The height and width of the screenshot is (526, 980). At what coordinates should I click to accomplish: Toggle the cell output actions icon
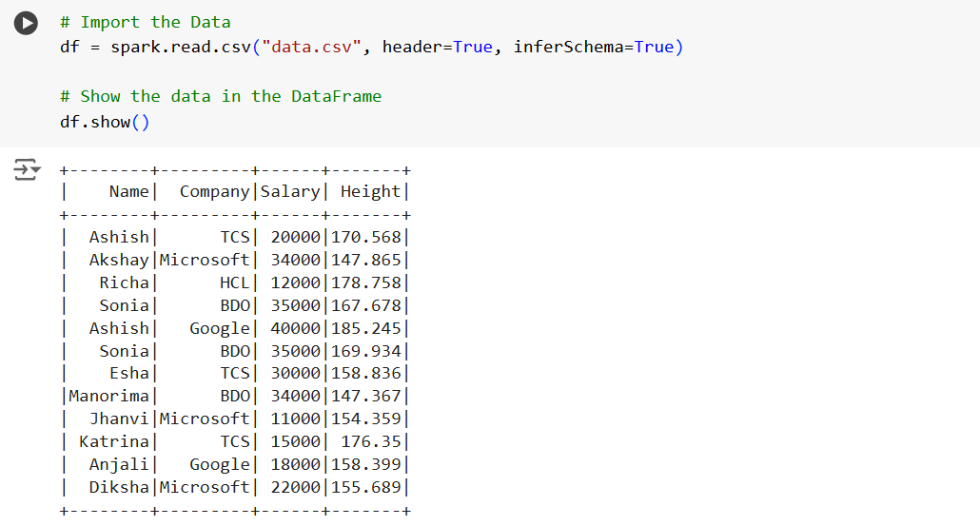point(27,170)
